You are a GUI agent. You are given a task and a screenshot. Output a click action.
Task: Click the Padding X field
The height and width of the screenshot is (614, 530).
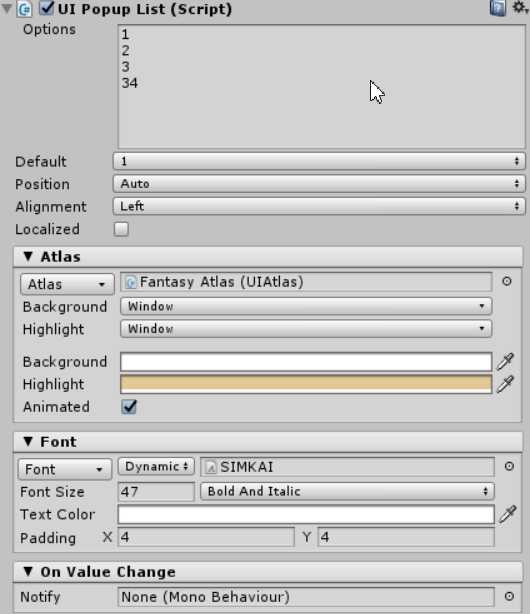pos(206,537)
